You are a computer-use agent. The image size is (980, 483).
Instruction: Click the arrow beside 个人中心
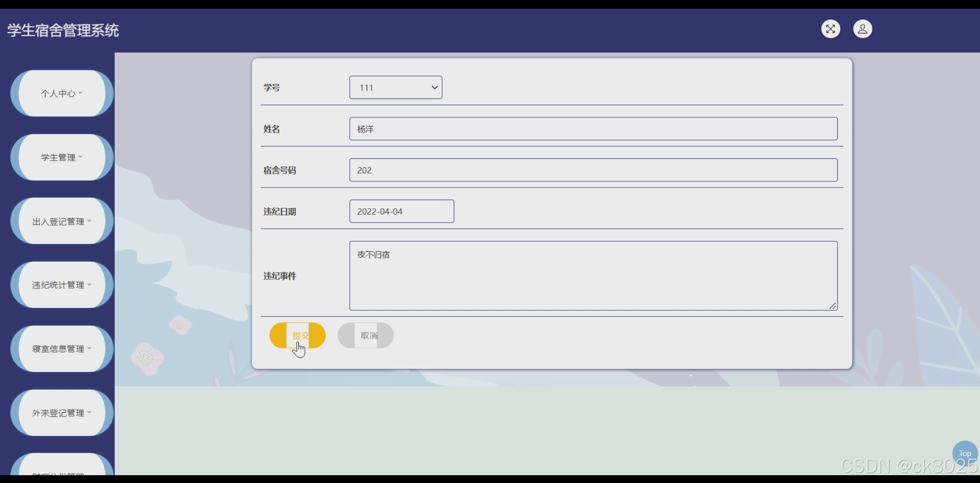80,93
